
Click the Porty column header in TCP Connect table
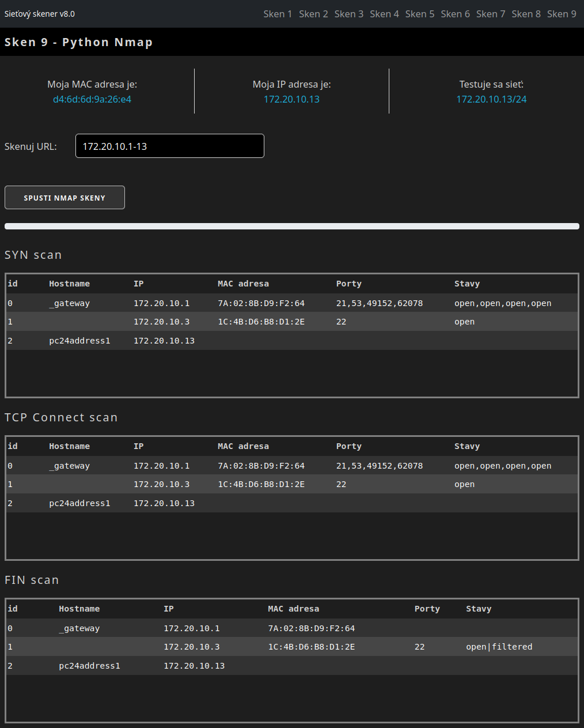(x=348, y=446)
